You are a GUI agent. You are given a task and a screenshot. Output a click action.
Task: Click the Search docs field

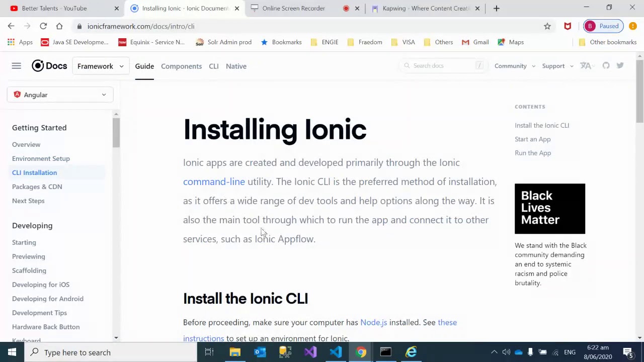pyautogui.click(x=443, y=66)
